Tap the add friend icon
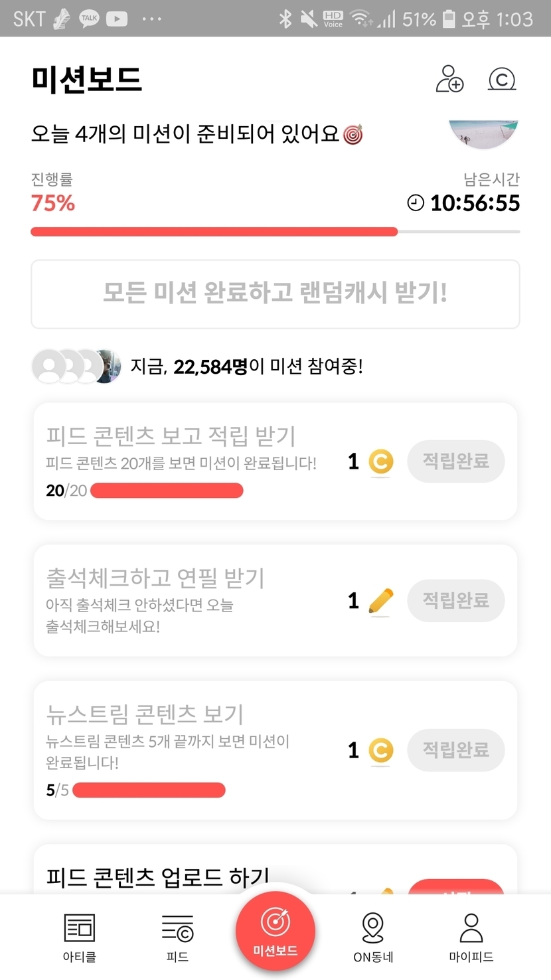This screenshot has height=980, width=551. [x=449, y=79]
